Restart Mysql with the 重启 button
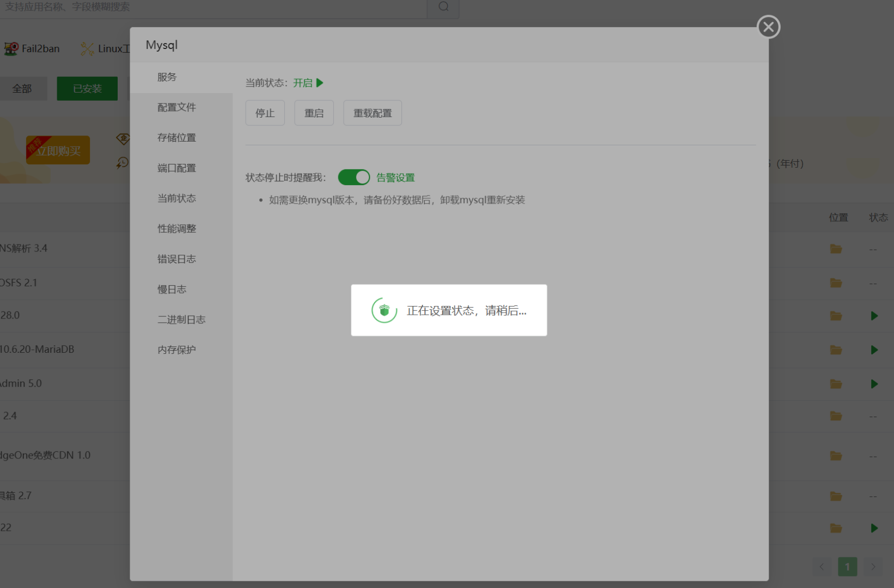Image resolution: width=894 pixels, height=588 pixels. [x=314, y=113]
